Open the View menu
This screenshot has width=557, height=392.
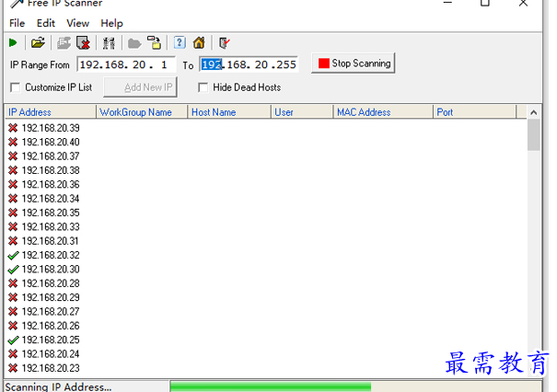77,23
